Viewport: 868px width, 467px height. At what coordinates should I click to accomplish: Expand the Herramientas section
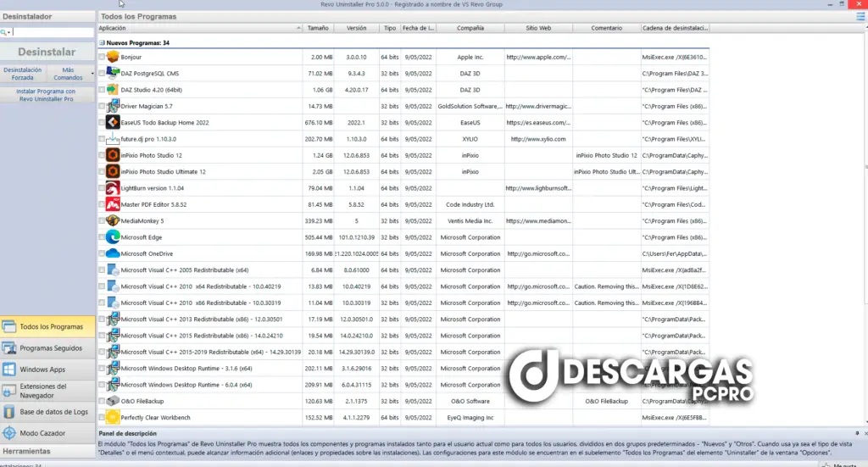[x=47, y=451]
